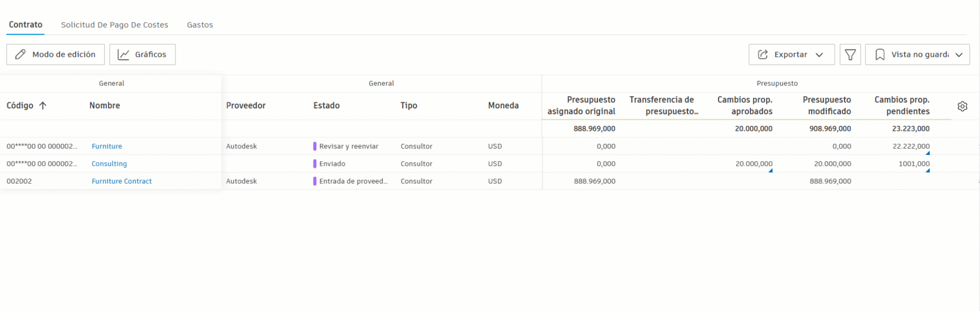Open the Gastos tab
The height and width of the screenshot is (311, 980).
point(199,24)
